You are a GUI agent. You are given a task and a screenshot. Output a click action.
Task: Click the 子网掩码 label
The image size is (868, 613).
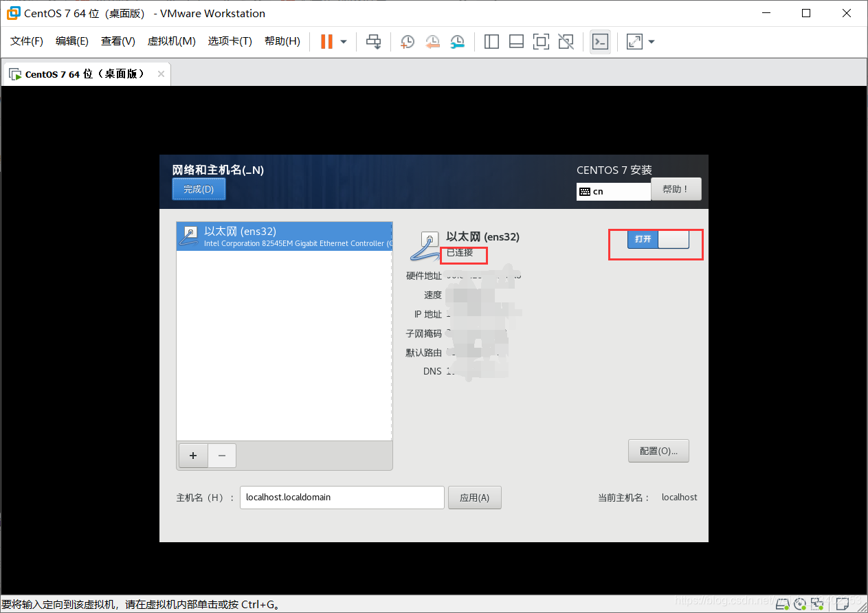click(x=424, y=333)
